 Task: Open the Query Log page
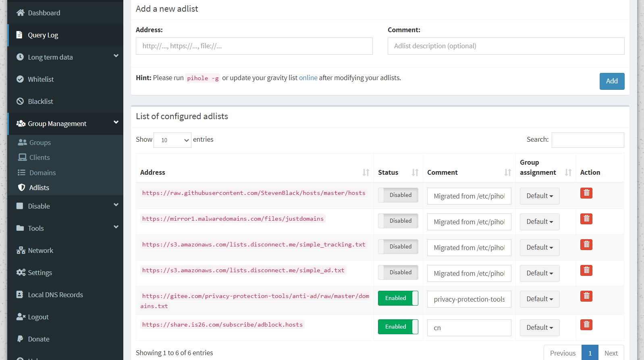[43, 35]
